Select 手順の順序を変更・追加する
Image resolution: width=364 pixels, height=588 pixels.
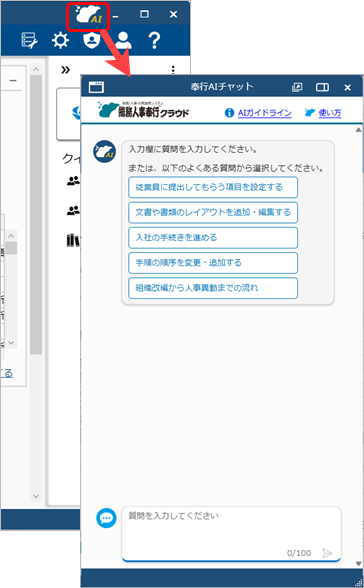click(213, 262)
